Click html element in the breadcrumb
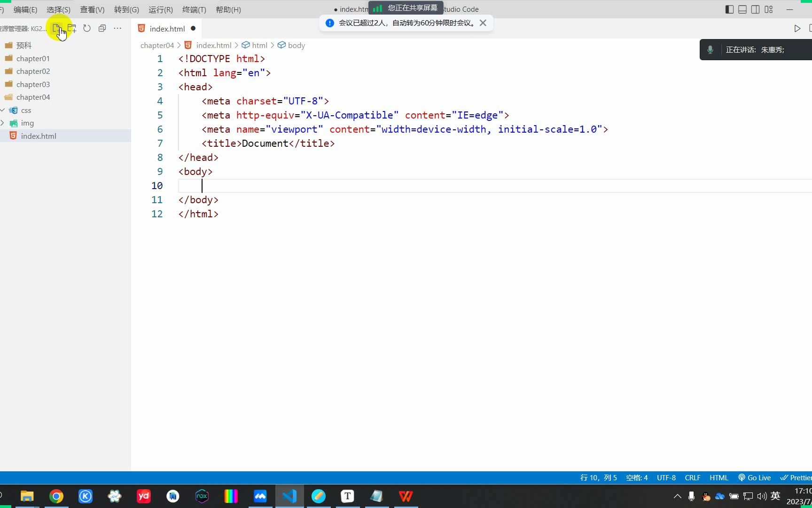Screen dimensions: 812x508 tap(259, 45)
